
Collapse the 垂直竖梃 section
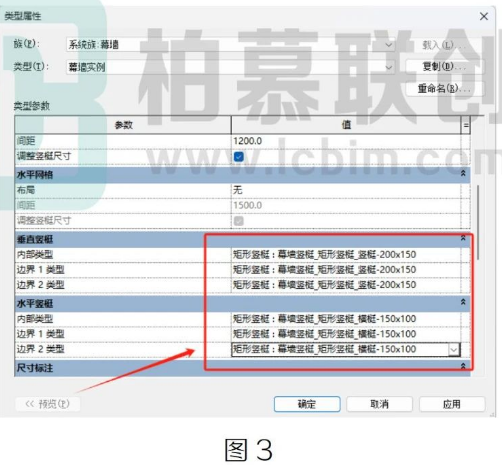(x=463, y=238)
